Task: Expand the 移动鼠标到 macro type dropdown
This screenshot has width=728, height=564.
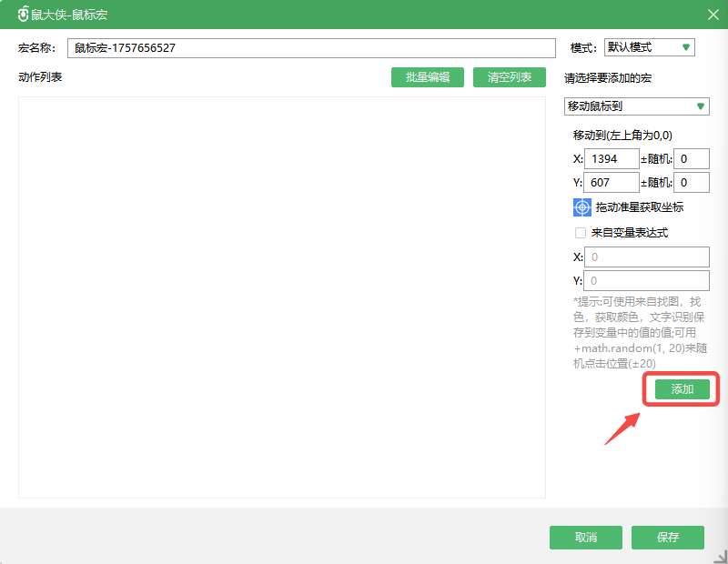Action: point(636,106)
